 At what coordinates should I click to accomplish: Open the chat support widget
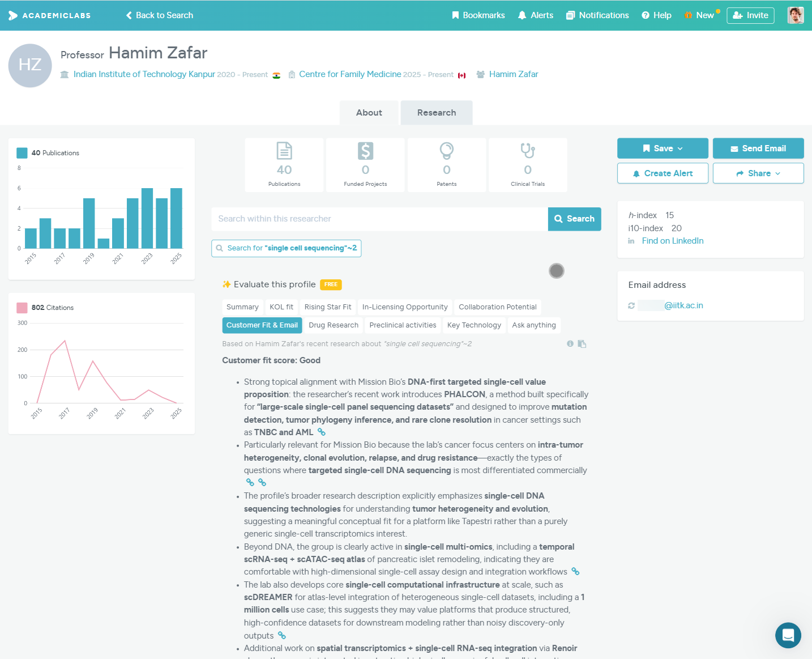[788, 635]
